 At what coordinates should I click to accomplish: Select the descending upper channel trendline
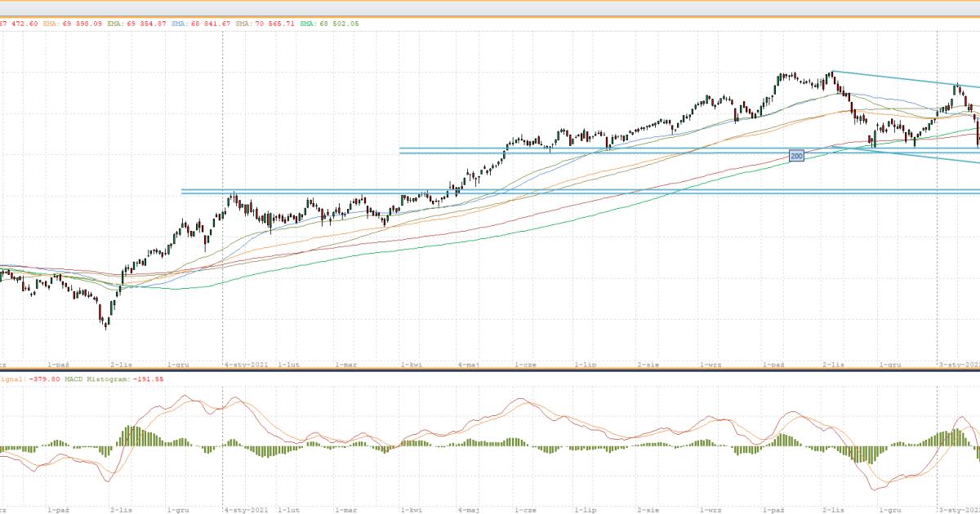pos(898,78)
